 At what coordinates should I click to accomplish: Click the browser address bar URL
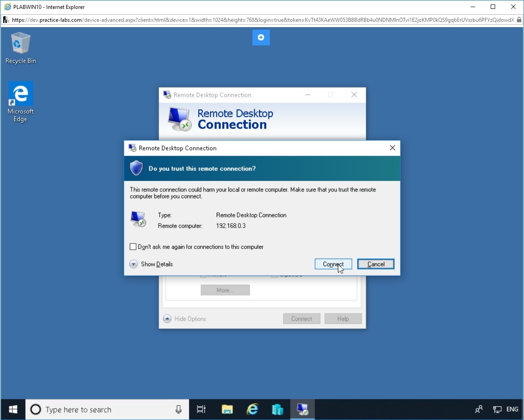coord(263,20)
